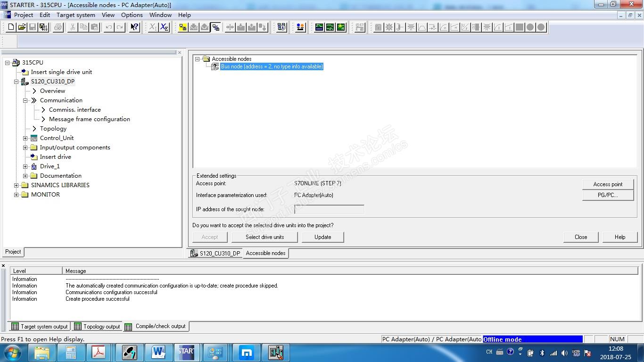The width and height of the screenshot is (644, 362).
Task: Open the Maxthon browser from the taskbar
Action: pyautogui.click(x=247, y=352)
